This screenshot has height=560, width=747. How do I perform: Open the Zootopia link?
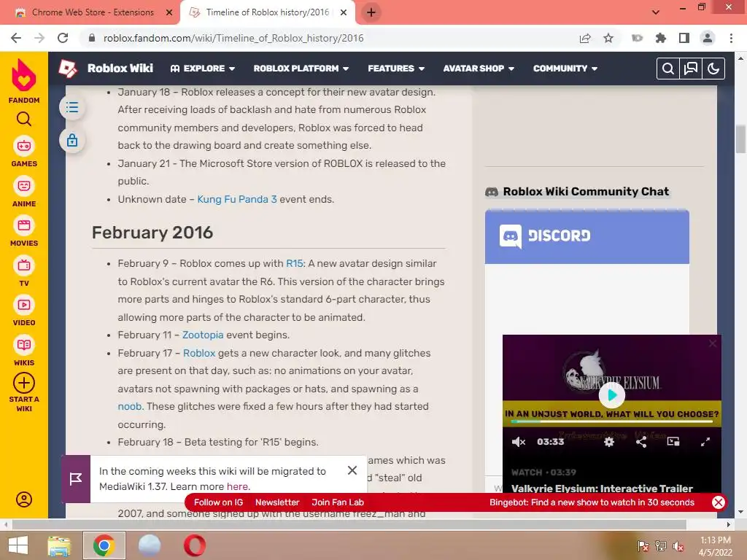coord(203,335)
